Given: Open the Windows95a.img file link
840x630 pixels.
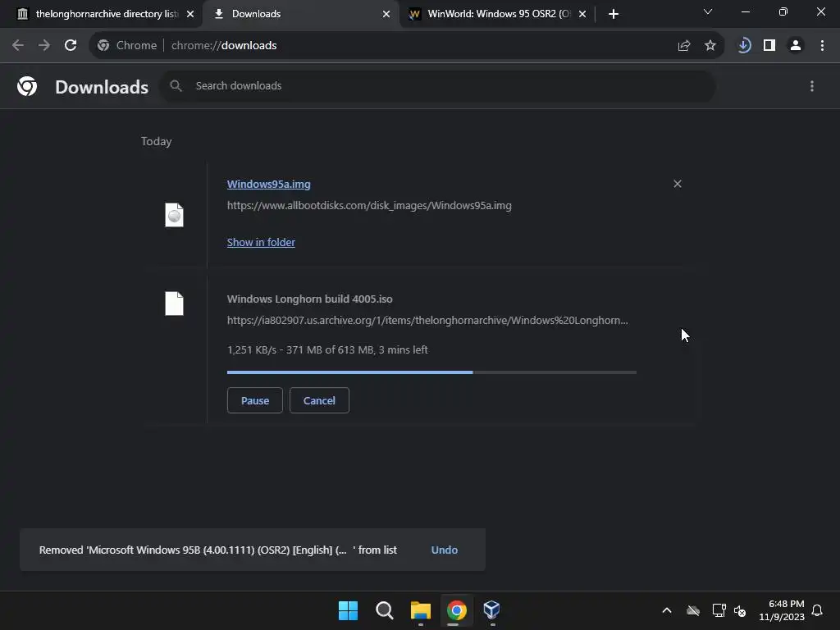Looking at the screenshot, I should click(268, 184).
